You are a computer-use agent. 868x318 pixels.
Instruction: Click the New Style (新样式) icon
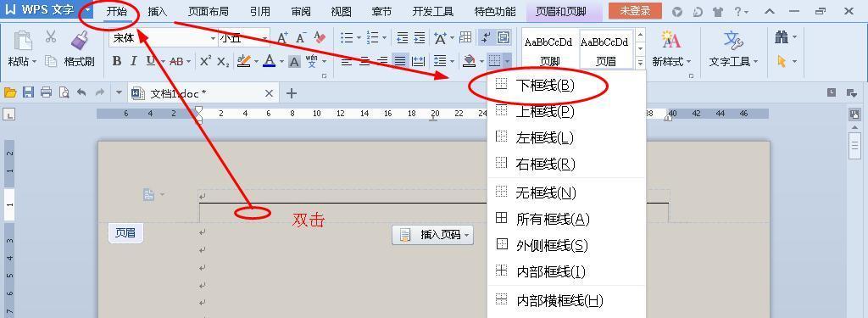pyautogui.click(x=671, y=40)
